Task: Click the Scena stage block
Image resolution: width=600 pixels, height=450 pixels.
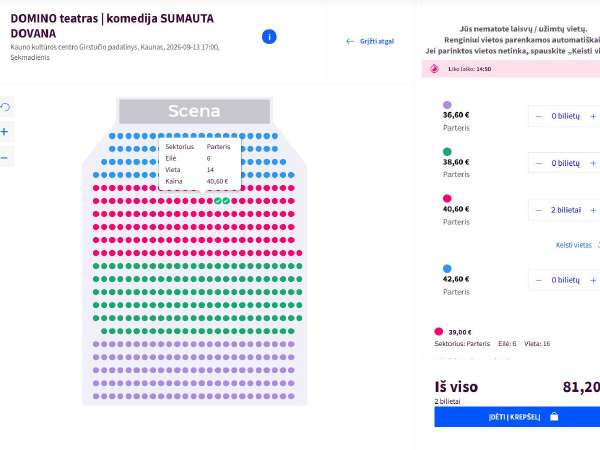Action: click(x=194, y=111)
